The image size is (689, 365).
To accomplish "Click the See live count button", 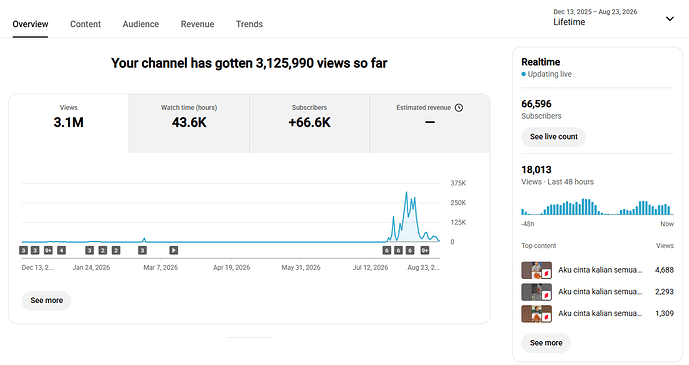I will point(554,137).
